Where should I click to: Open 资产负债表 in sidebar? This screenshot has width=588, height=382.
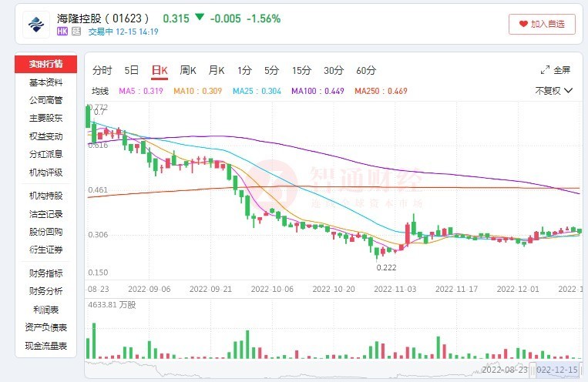click(x=45, y=327)
